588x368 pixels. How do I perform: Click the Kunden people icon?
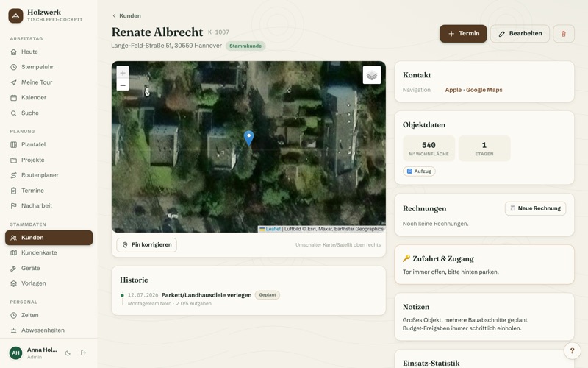pyautogui.click(x=13, y=238)
